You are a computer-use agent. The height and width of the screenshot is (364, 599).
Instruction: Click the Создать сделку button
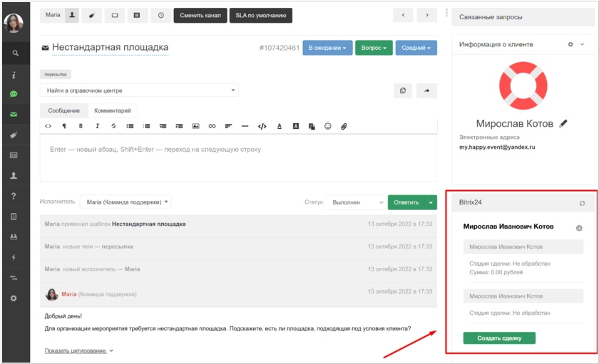coord(499,338)
